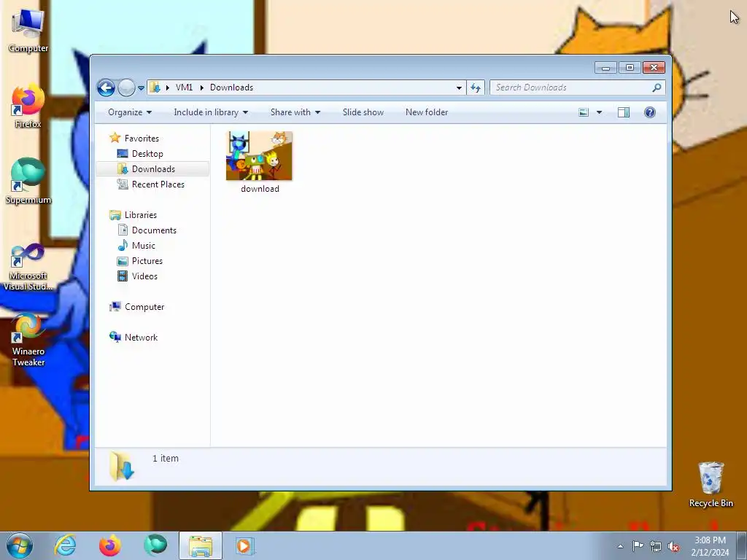Viewport: 747px width, 560px height.
Task: Open the view options dropdown arrow
Action: pyautogui.click(x=600, y=112)
